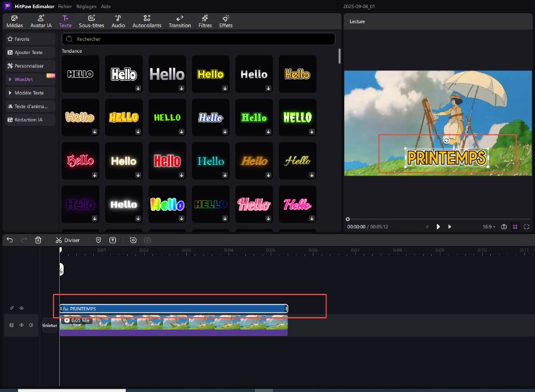Select the PRINTEMPS text in the preview
535x392 pixels.
[447, 158]
